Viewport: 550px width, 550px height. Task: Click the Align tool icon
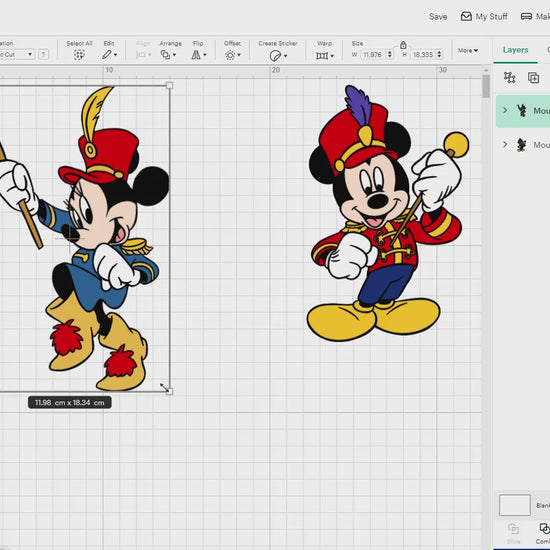pyautogui.click(x=141, y=55)
